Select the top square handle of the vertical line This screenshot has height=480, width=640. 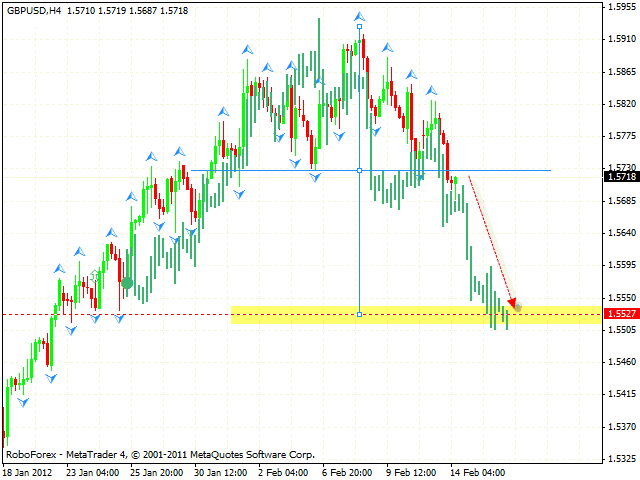(x=359, y=29)
